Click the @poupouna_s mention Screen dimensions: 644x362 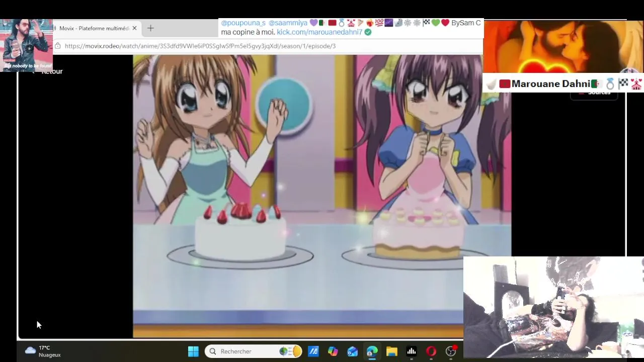[243, 23]
